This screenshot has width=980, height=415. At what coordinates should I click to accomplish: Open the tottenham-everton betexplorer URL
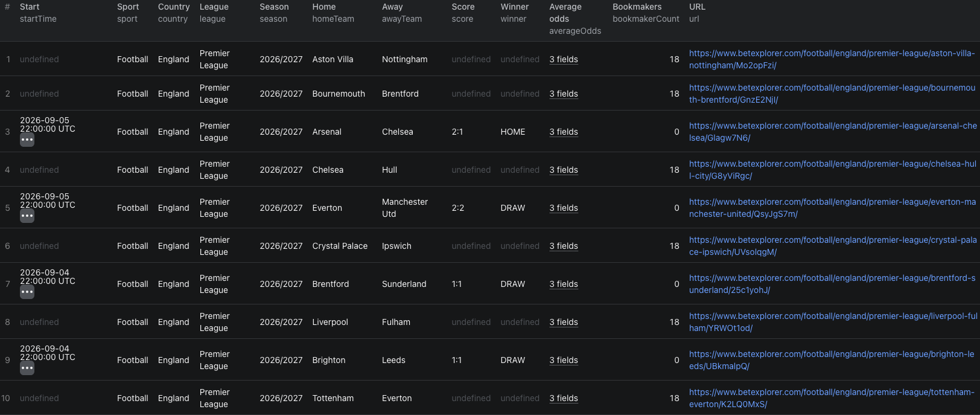coord(832,398)
